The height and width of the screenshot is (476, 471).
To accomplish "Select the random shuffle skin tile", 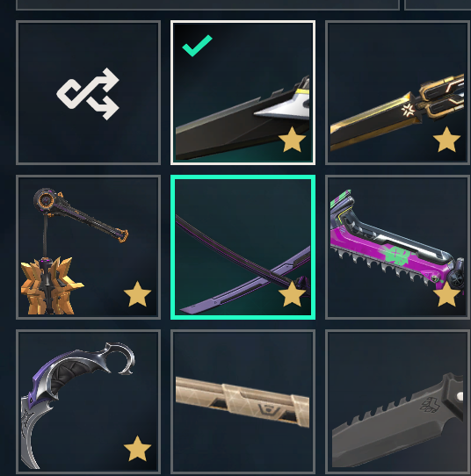I will point(88,93).
